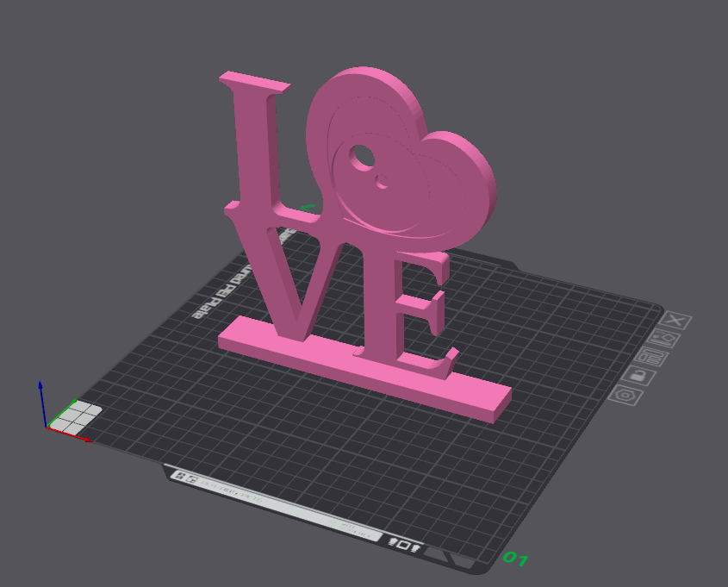Remove the plate using its X icon

pos(676,321)
